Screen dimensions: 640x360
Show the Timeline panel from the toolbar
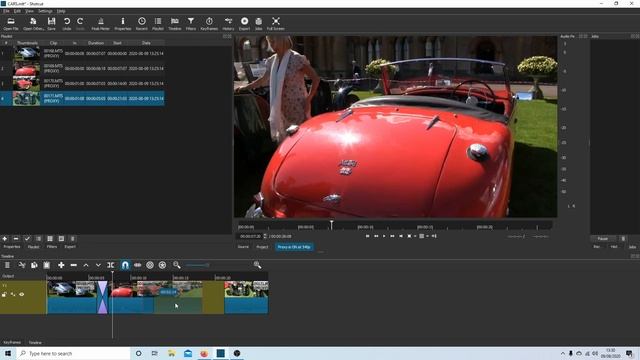click(175, 24)
